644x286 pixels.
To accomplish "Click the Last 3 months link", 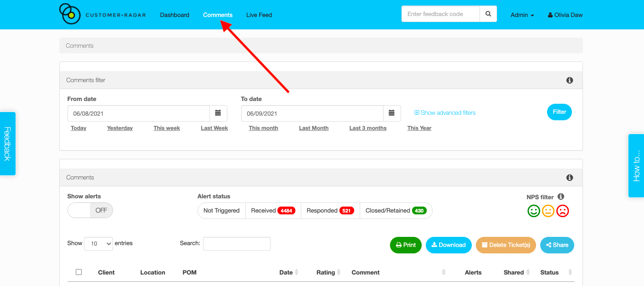I will [367, 128].
